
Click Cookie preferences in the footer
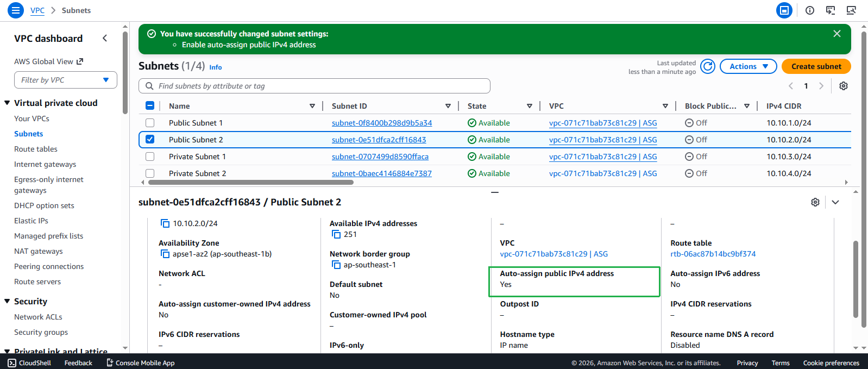(831, 362)
